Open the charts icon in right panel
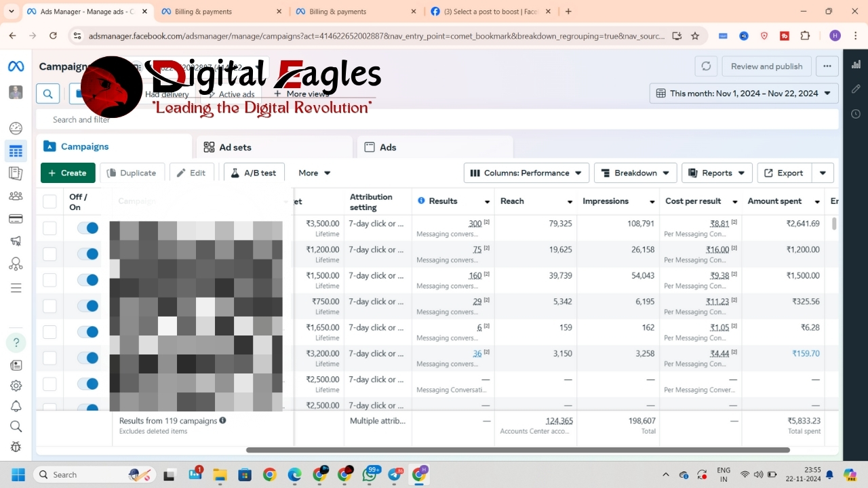868x488 pixels. (x=856, y=64)
